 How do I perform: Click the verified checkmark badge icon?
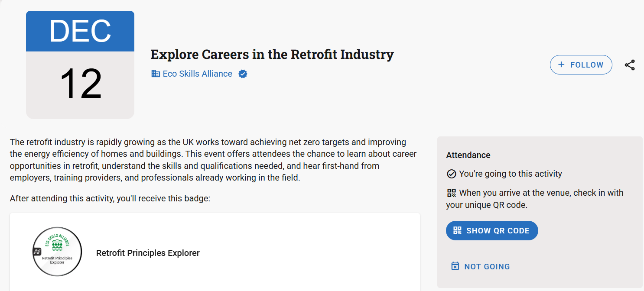click(x=243, y=74)
